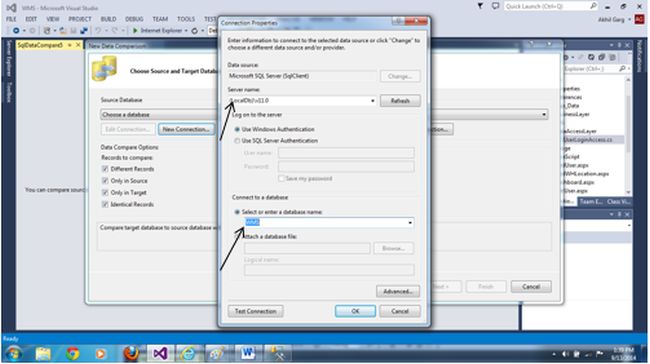650x364 pixels.
Task: Open the BUILD menu
Action: click(x=109, y=19)
